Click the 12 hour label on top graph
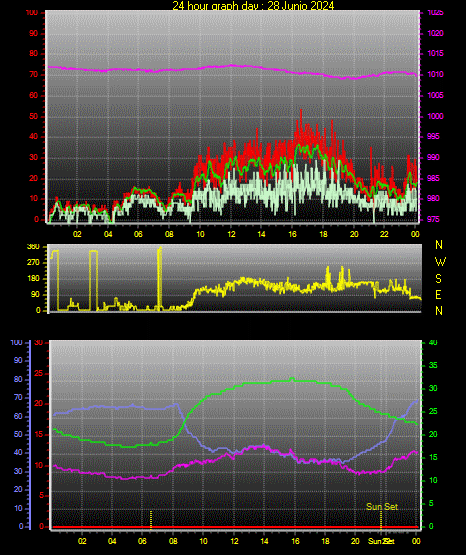Screen dimensions: 466x555 click(231, 234)
